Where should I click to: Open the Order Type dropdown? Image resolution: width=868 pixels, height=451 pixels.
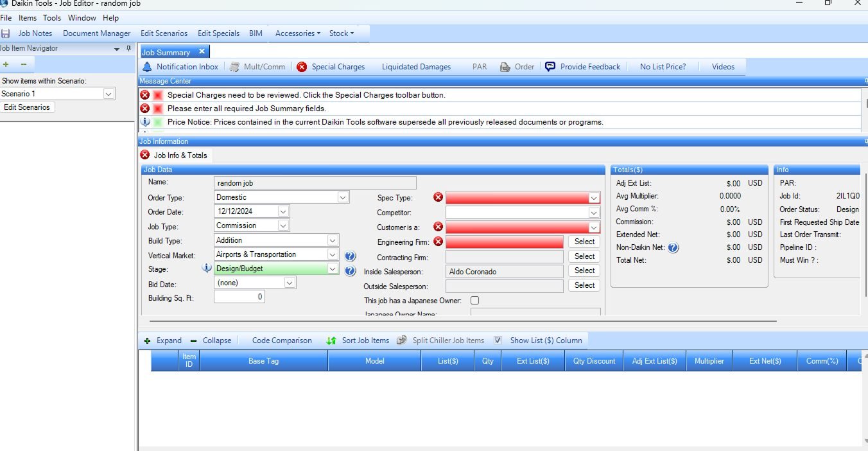[x=343, y=197]
